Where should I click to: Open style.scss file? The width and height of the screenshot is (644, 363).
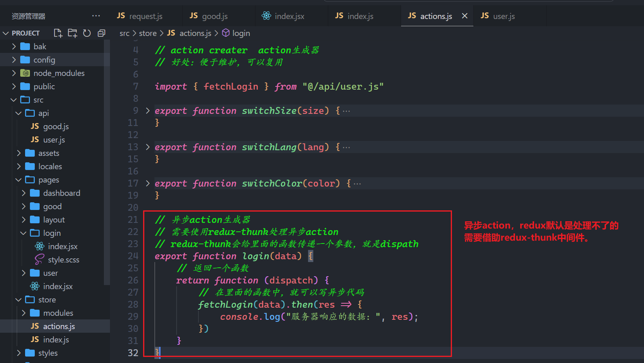pyautogui.click(x=55, y=260)
